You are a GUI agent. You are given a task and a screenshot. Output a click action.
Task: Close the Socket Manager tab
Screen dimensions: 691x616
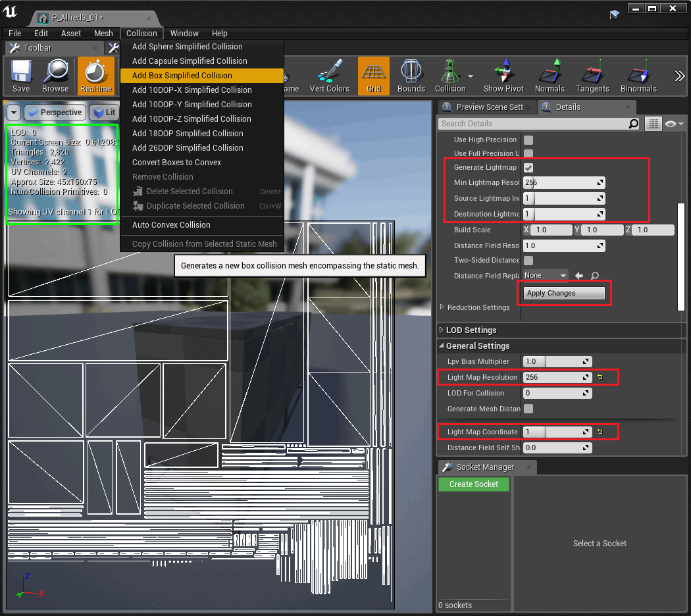(528, 467)
